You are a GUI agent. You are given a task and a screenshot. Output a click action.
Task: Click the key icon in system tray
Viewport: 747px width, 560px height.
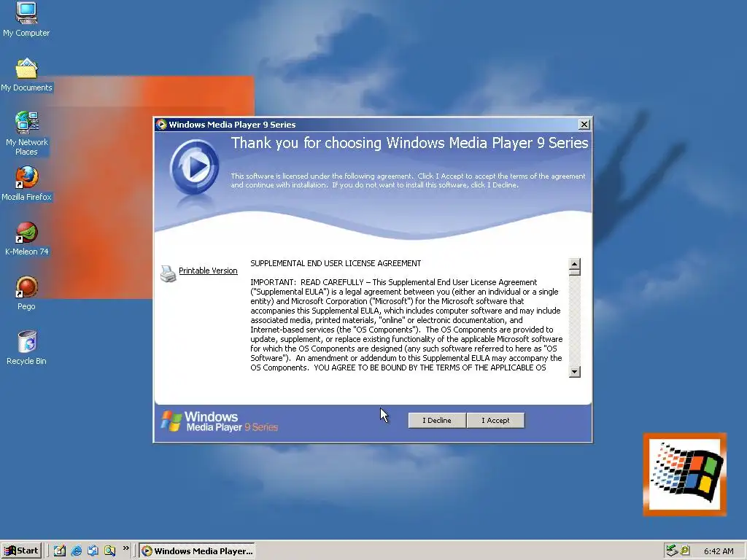[x=685, y=551]
